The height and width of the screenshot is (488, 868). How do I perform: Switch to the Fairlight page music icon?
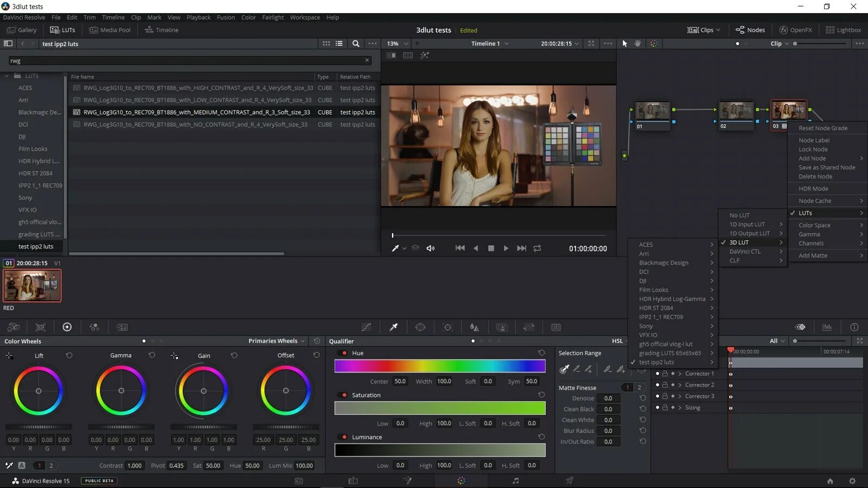[x=515, y=481]
